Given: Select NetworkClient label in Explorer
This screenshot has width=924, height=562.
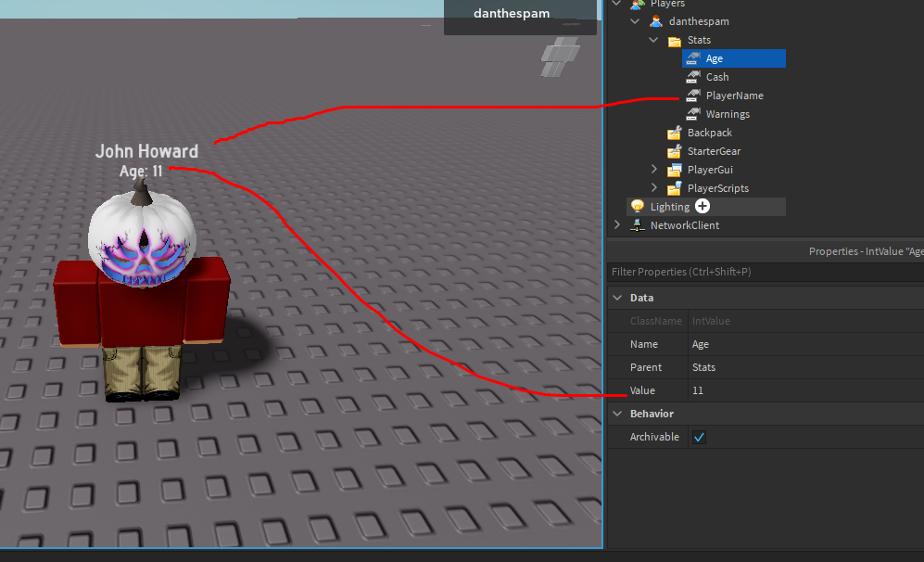Looking at the screenshot, I should (x=685, y=225).
